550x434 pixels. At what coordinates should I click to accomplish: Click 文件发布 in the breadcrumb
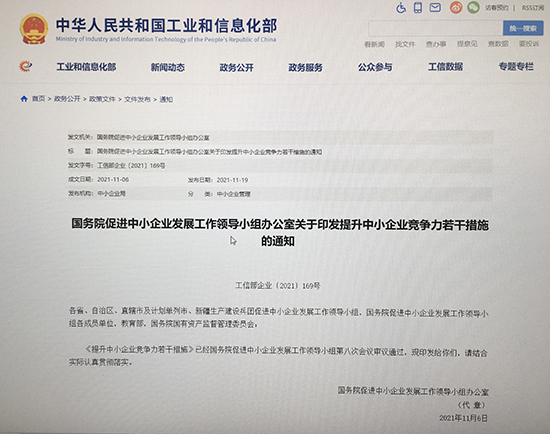(137, 100)
